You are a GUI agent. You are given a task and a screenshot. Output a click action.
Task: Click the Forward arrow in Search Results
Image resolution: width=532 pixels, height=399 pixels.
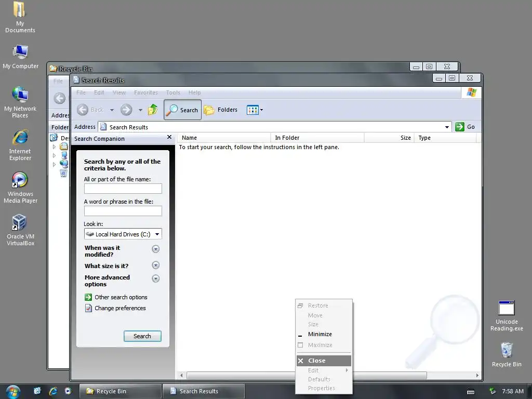(126, 110)
